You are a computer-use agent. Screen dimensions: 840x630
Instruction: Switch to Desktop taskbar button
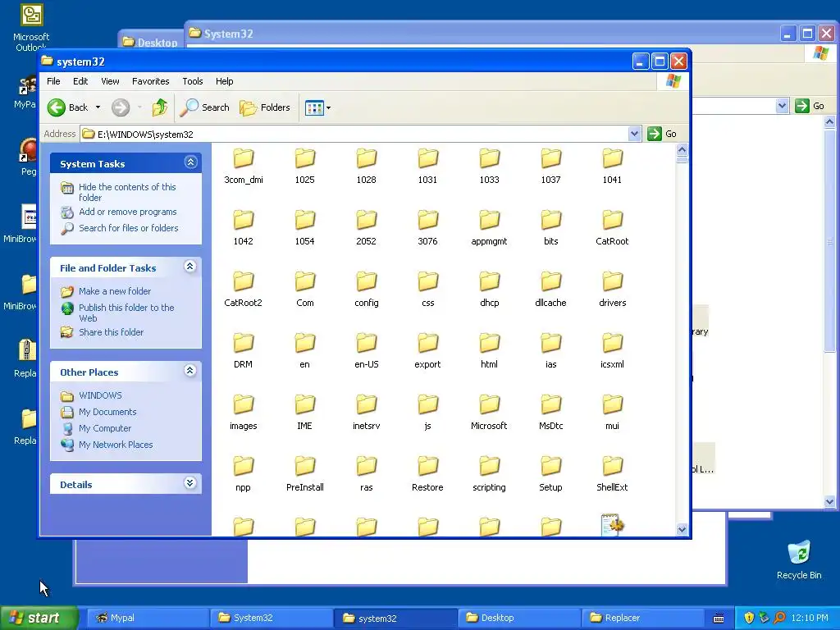[x=518, y=619]
